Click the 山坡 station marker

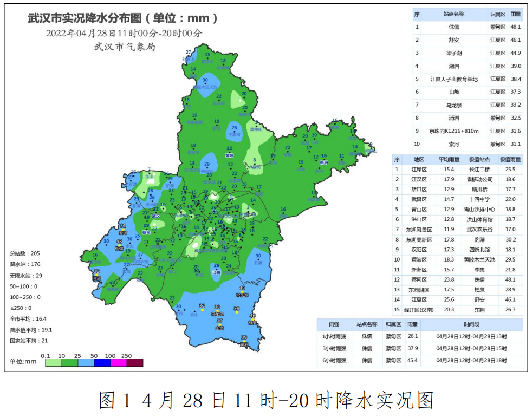tap(220, 325)
